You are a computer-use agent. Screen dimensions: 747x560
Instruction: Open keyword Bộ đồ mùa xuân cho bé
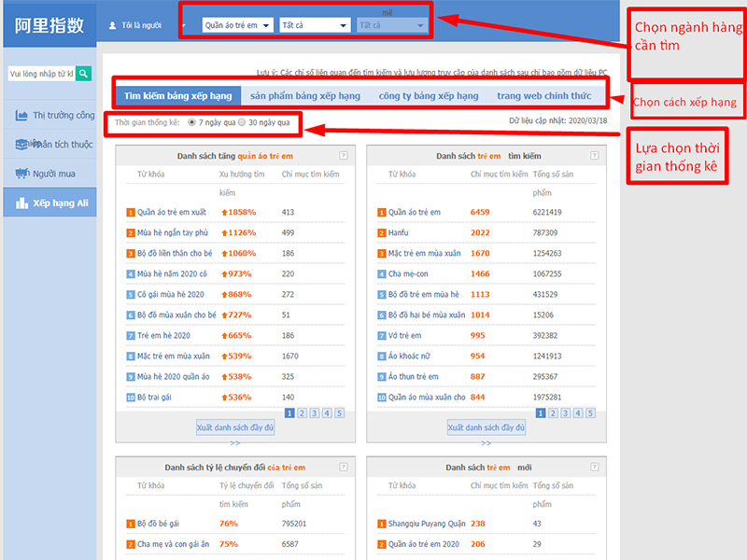click(x=176, y=315)
